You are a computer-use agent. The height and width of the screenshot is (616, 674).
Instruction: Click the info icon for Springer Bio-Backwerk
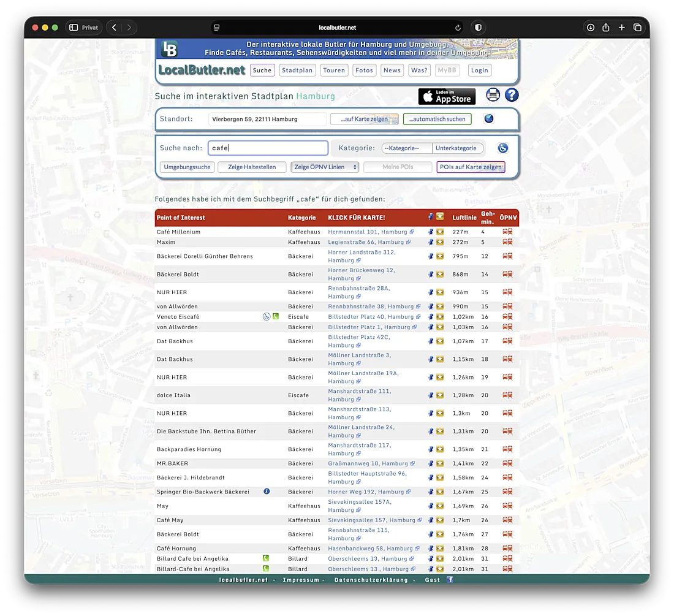click(267, 492)
